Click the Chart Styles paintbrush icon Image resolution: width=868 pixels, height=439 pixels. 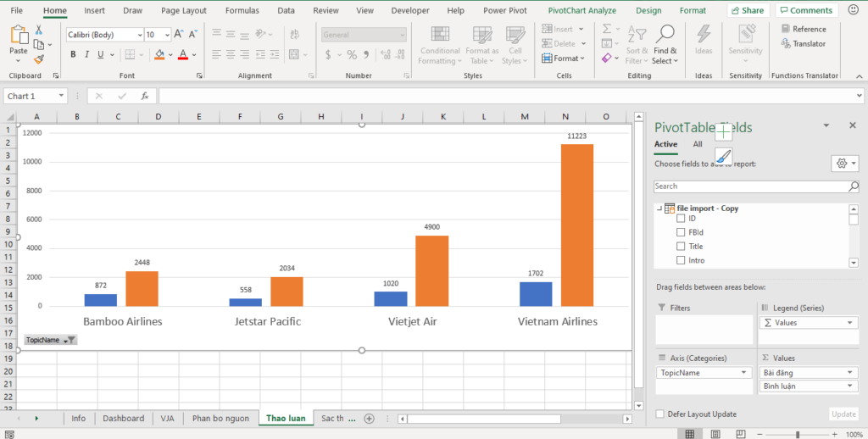(x=724, y=157)
